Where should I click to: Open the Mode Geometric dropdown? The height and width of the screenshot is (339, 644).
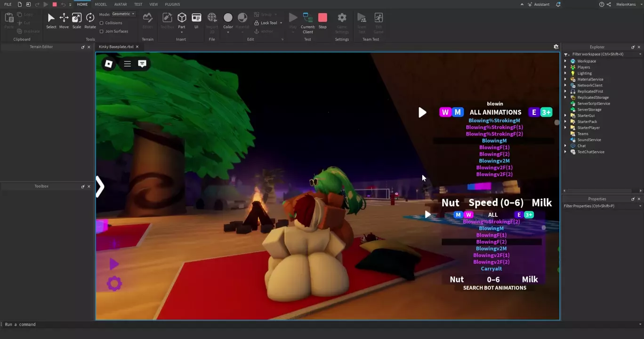(x=123, y=14)
